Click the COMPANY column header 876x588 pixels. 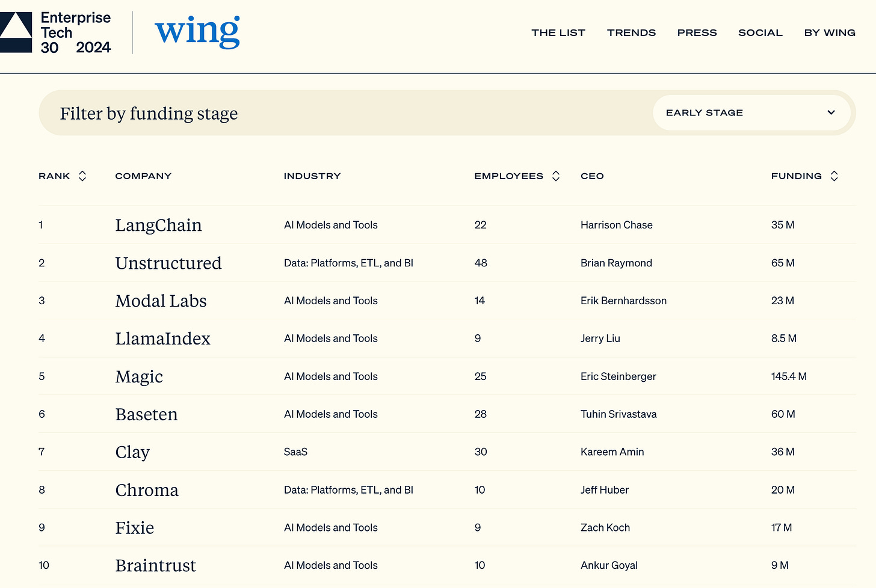(x=143, y=176)
